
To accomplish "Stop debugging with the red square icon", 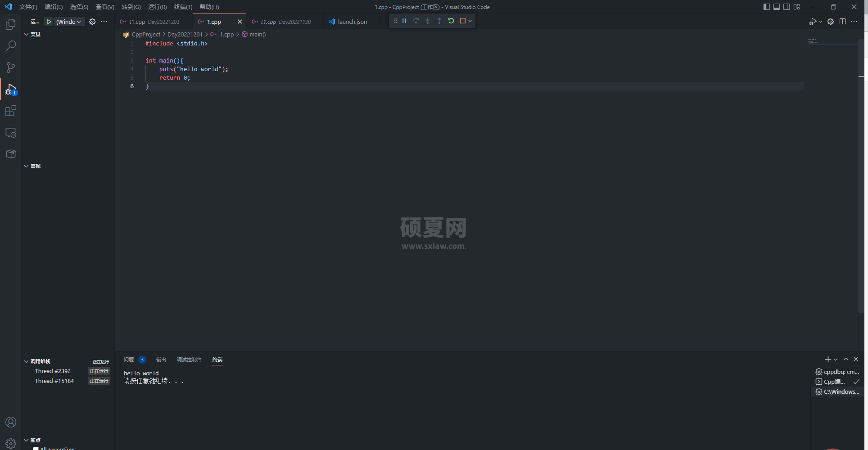I will click(x=462, y=21).
